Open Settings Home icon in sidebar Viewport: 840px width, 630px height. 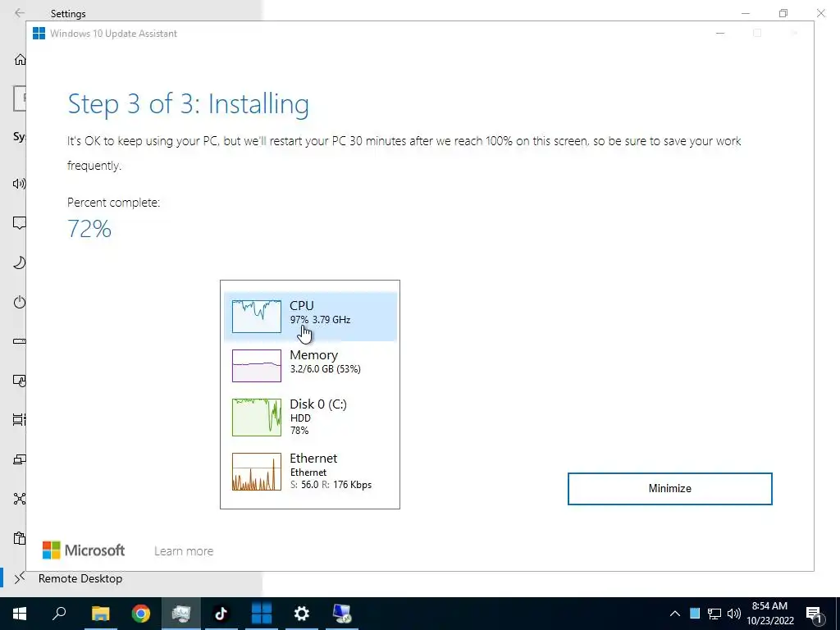(x=20, y=59)
